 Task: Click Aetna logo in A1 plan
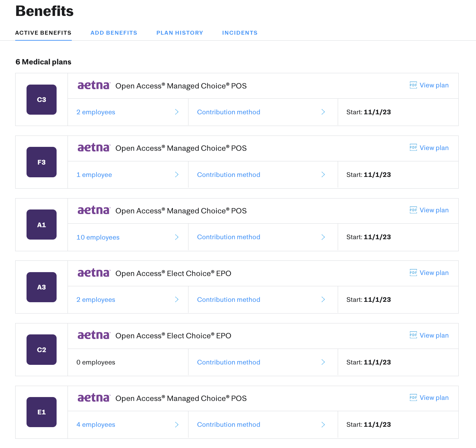coord(94,210)
